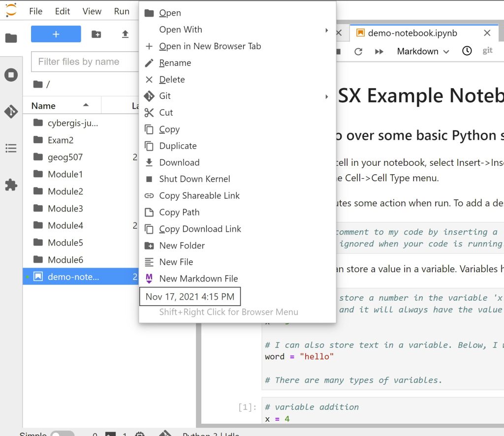This screenshot has width=504, height=436.
Task: Create a new folder via toolbar icon
Action: point(96,34)
